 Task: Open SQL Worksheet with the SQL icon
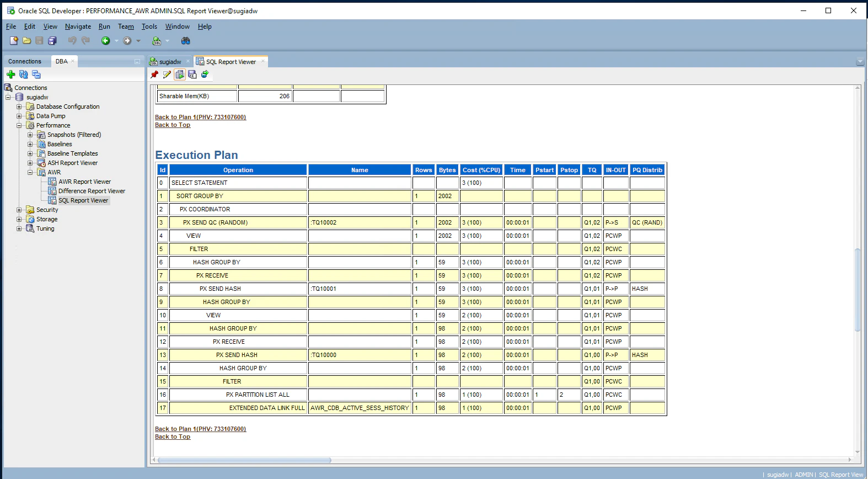click(x=157, y=41)
